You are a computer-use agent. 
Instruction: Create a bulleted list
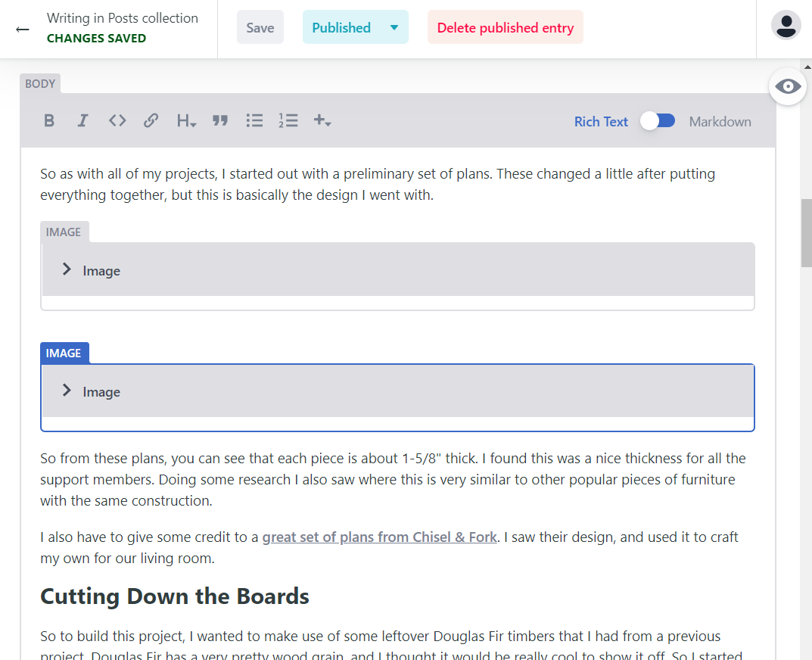point(254,120)
